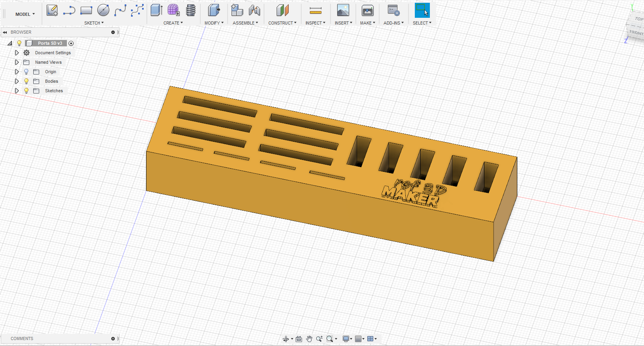The width and height of the screenshot is (644, 346).
Task: Select the Zoom tool
Action: click(319, 339)
